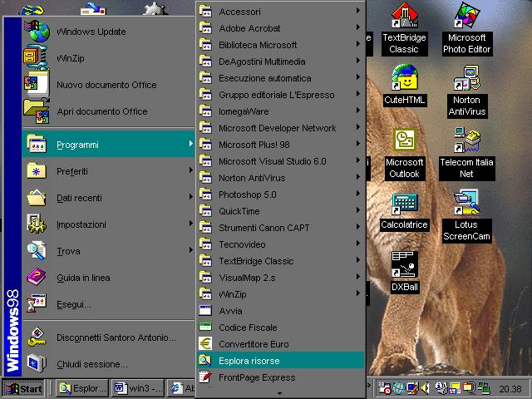Open TextBridge Classic desktop shortcut icon
The image size is (532, 399).
404,15
